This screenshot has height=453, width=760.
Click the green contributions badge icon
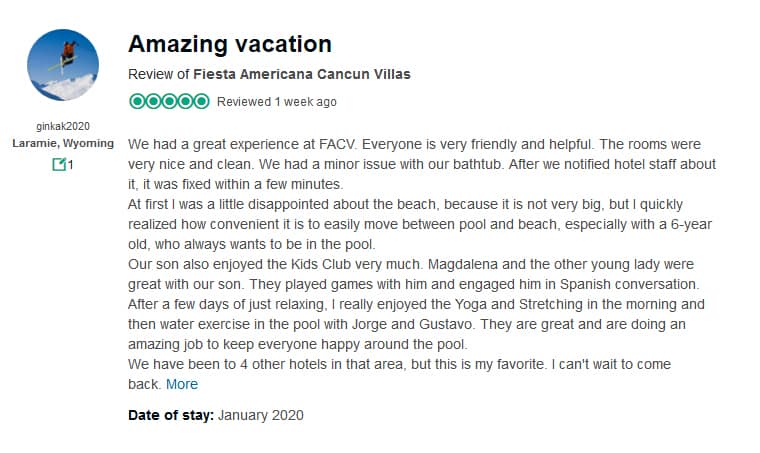coord(58,164)
